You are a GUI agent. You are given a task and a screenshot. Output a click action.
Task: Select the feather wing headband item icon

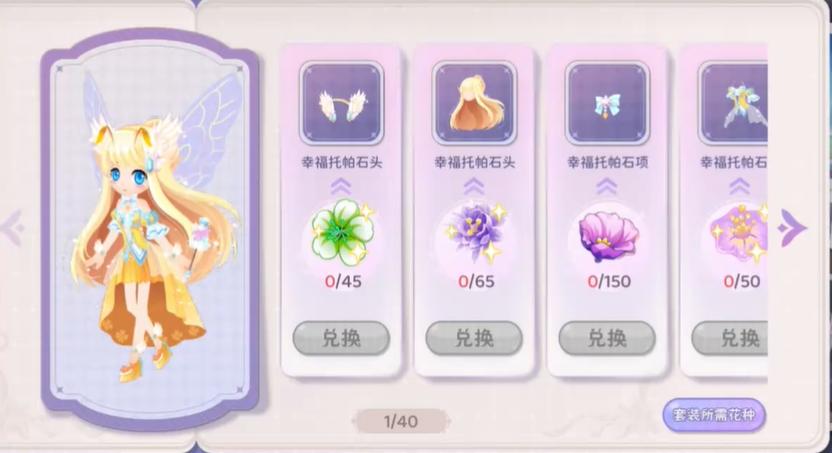(341, 103)
